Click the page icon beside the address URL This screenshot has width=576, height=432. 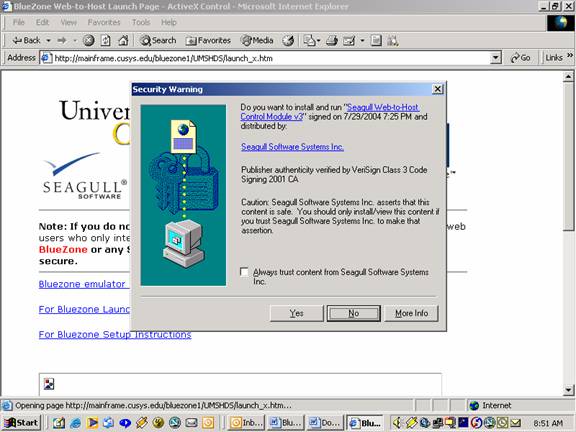(x=46, y=58)
